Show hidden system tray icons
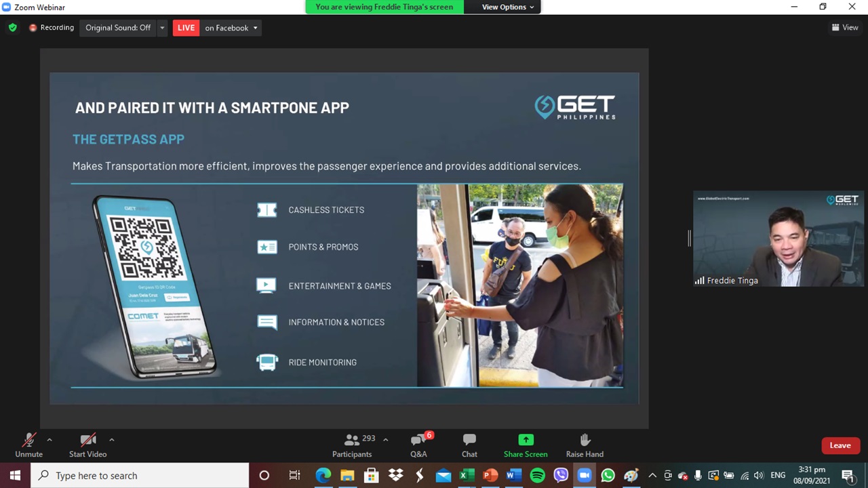The image size is (868, 488). [x=652, y=475]
